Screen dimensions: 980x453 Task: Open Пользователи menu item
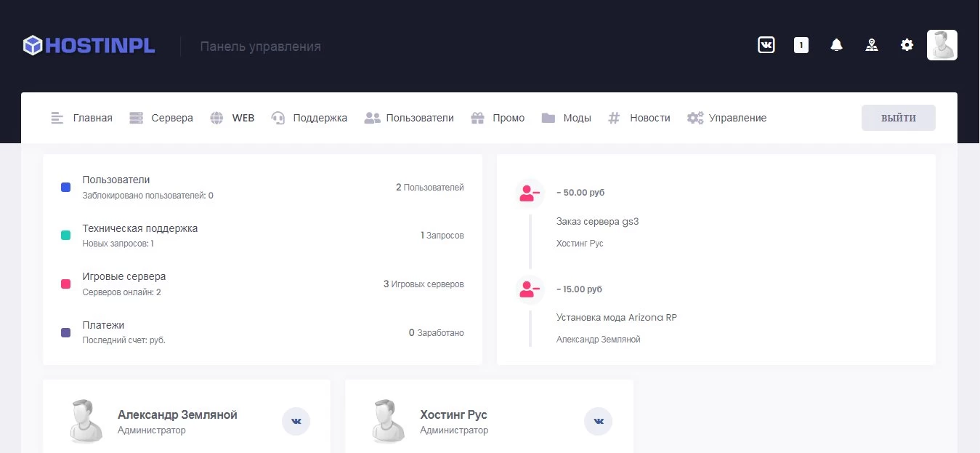pyautogui.click(x=420, y=118)
